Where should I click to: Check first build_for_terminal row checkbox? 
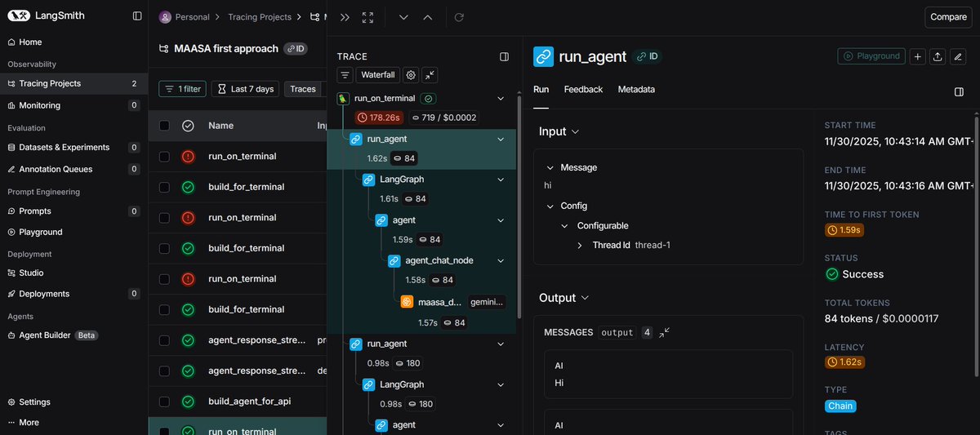[164, 187]
